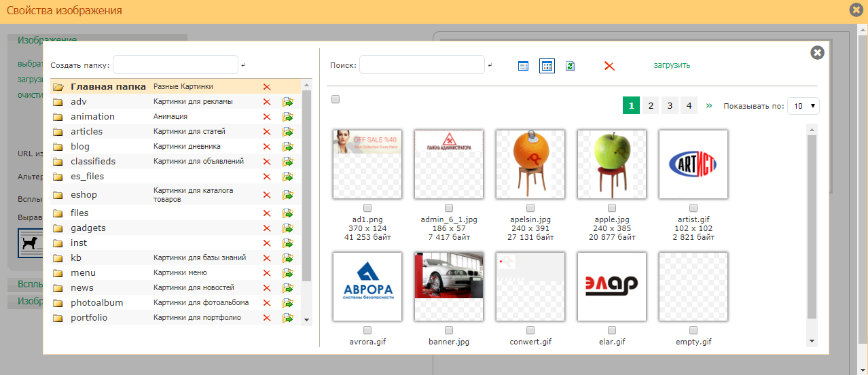The width and height of the screenshot is (868, 375).
Task: Open the eshop folder
Action: [x=84, y=195]
